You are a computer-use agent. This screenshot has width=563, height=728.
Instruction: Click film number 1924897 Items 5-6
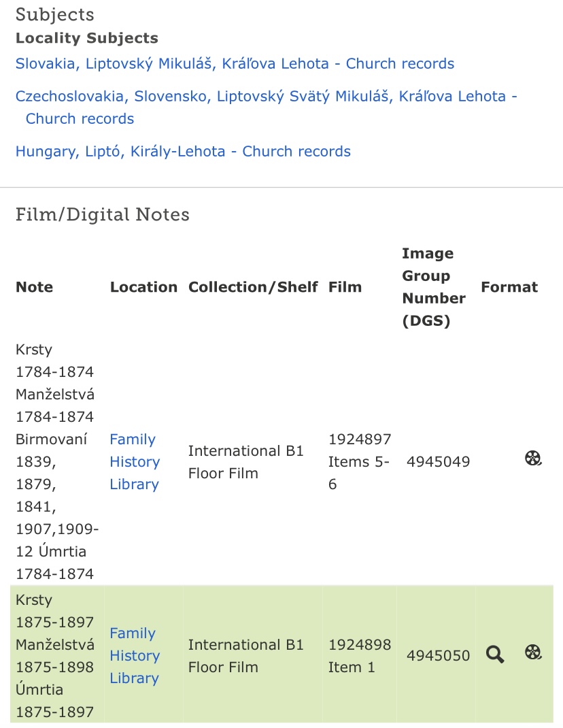click(x=360, y=462)
